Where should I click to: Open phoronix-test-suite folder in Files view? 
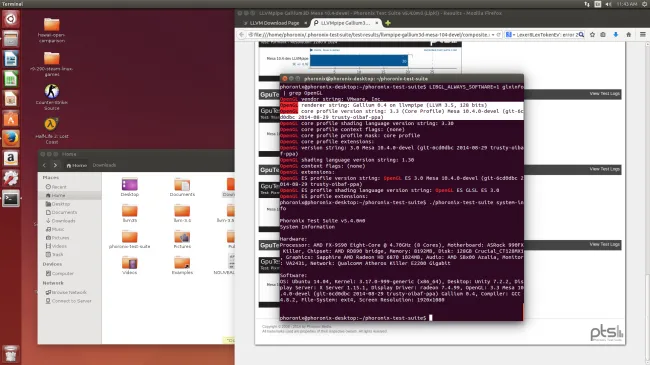(x=129, y=239)
